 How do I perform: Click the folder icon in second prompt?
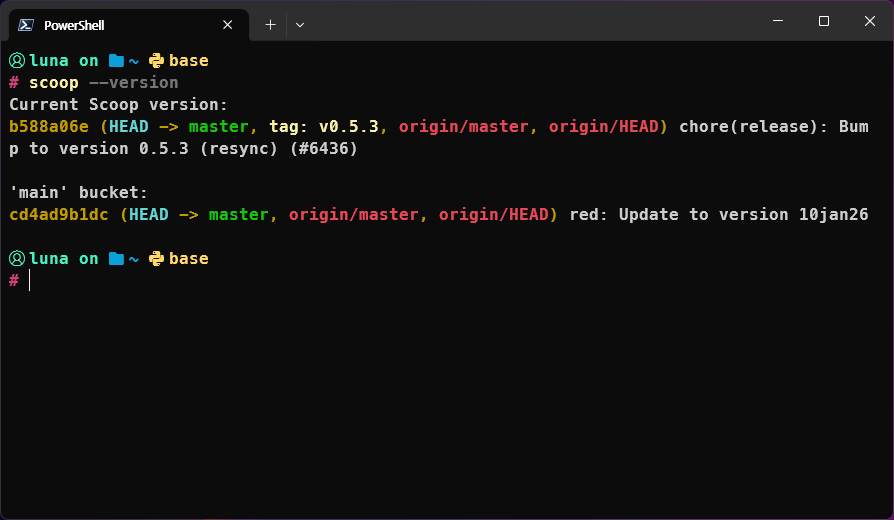(x=116, y=259)
